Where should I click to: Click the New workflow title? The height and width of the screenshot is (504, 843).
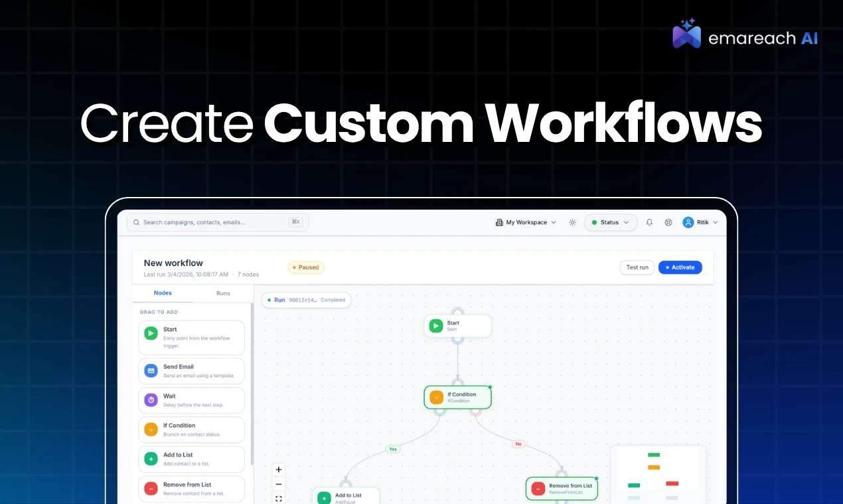(173, 263)
